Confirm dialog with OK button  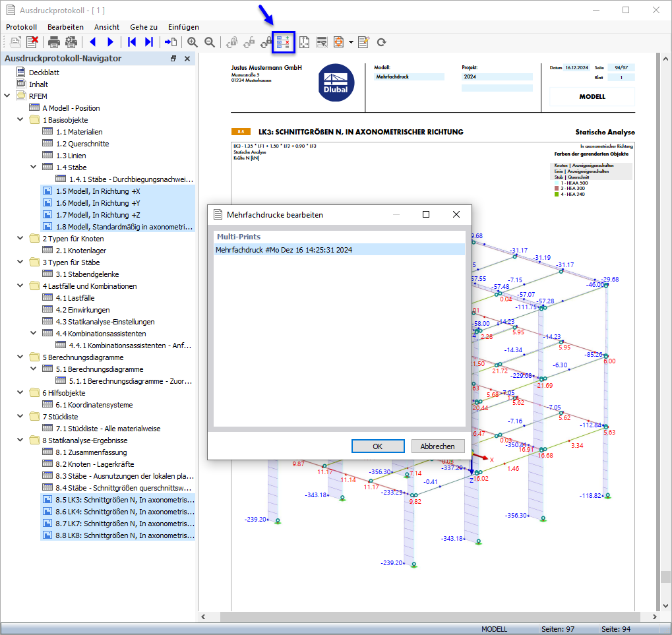click(x=378, y=446)
